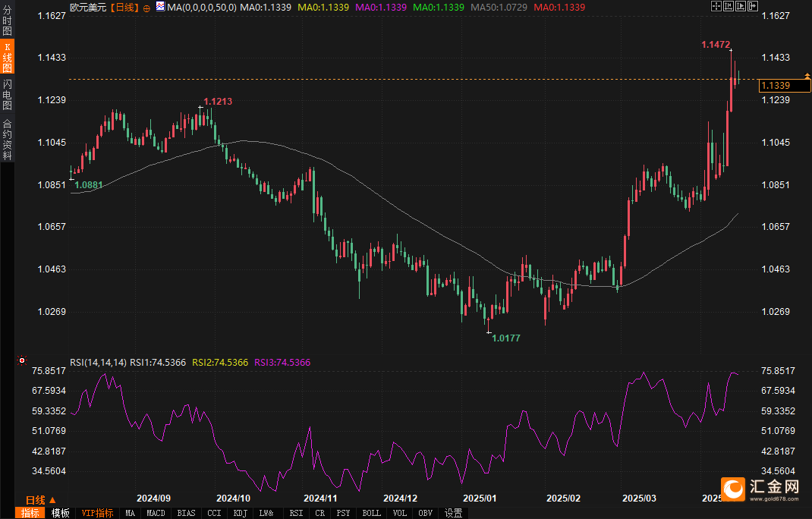Choose the VOL indicator button
812x519 pixels.
point(399,513)
